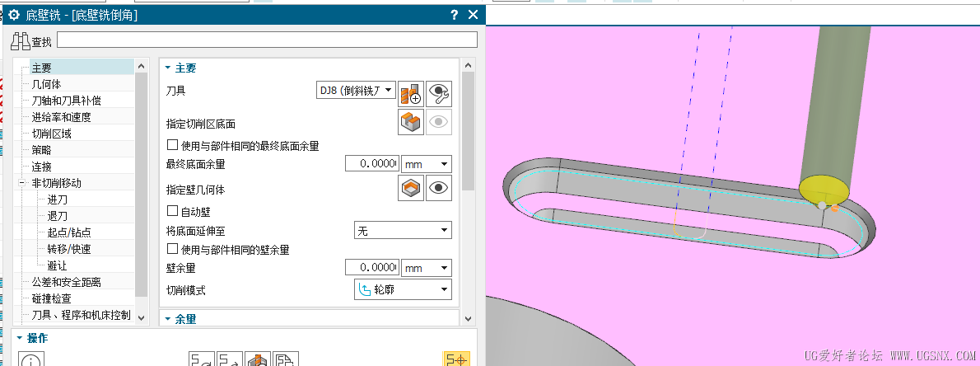Select 主要 in the navigation tree
The width and height of the screenshot is (980, 366).
click(42, 68)
